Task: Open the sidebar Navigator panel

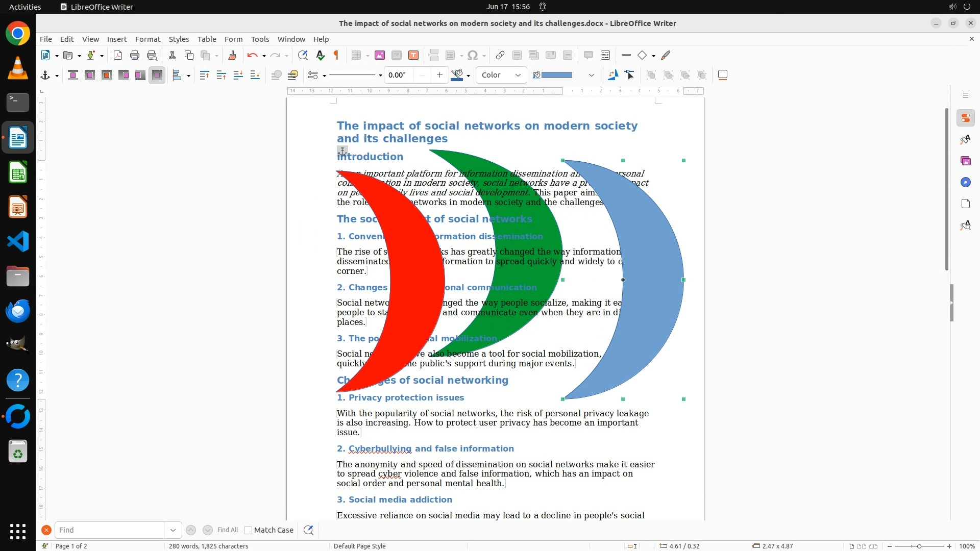Action: coord(965,183)
